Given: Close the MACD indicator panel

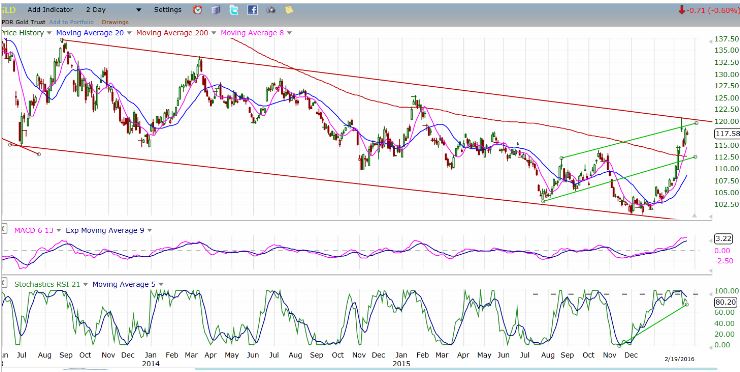Looking at the screenshot, I should click(4, 229).
